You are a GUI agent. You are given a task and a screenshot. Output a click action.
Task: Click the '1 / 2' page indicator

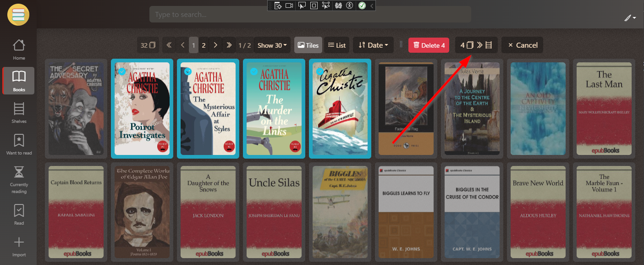(244, 45)
